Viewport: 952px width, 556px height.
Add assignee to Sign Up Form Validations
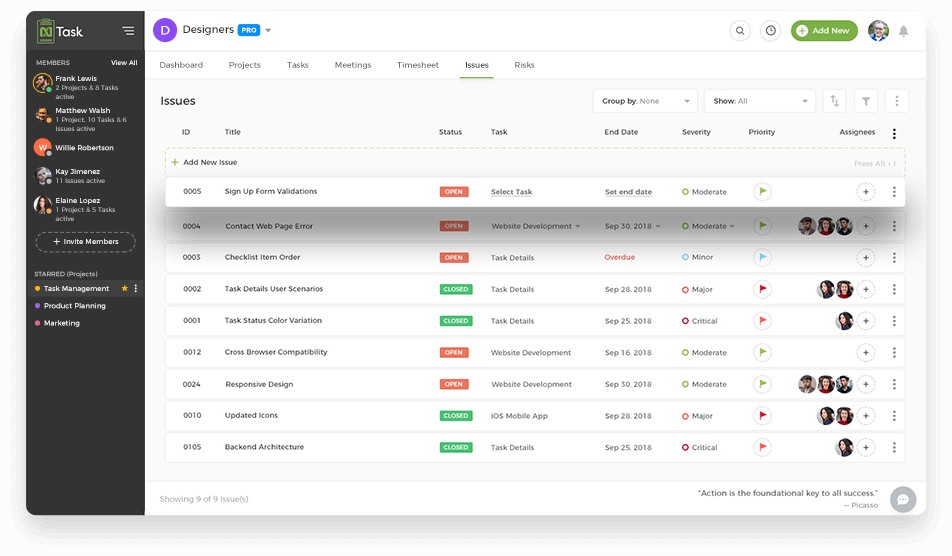point(866,192)
